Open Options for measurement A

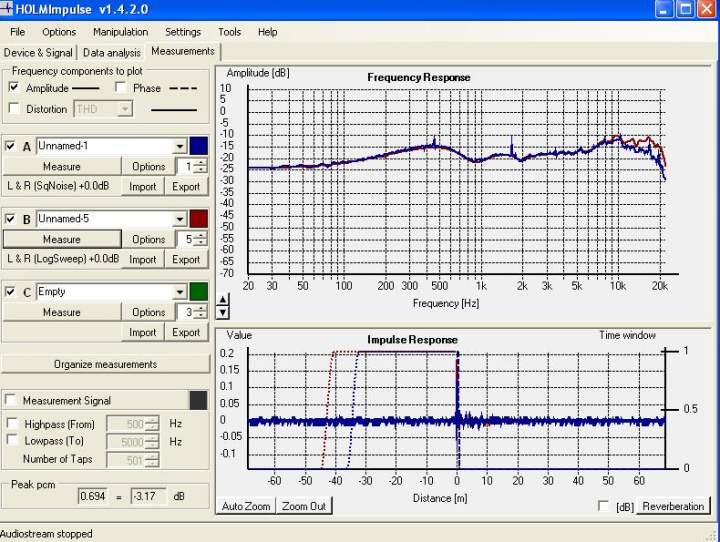pos(148,166)
